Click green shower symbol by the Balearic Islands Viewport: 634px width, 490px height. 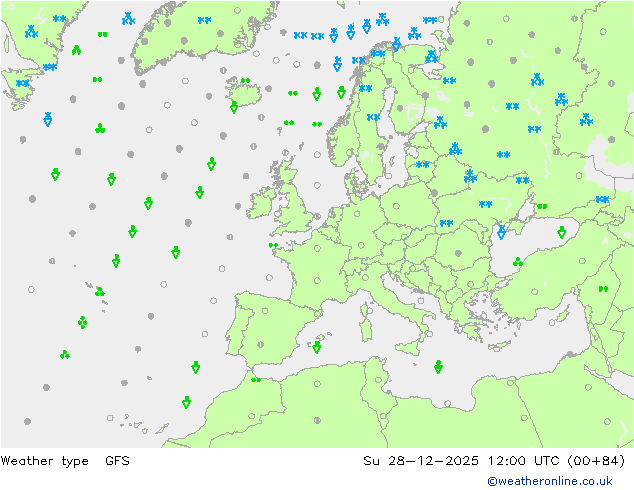pyautogui.click(x=317, y=347)
